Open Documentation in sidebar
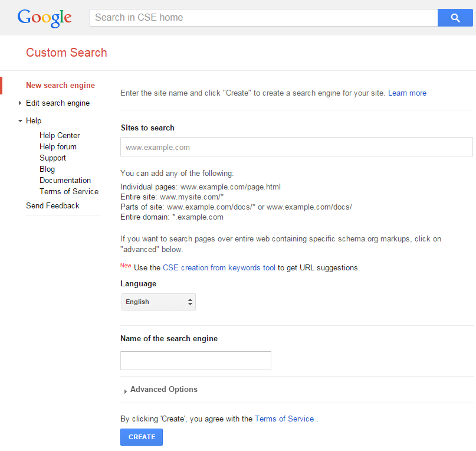 (x=65, y=181)
